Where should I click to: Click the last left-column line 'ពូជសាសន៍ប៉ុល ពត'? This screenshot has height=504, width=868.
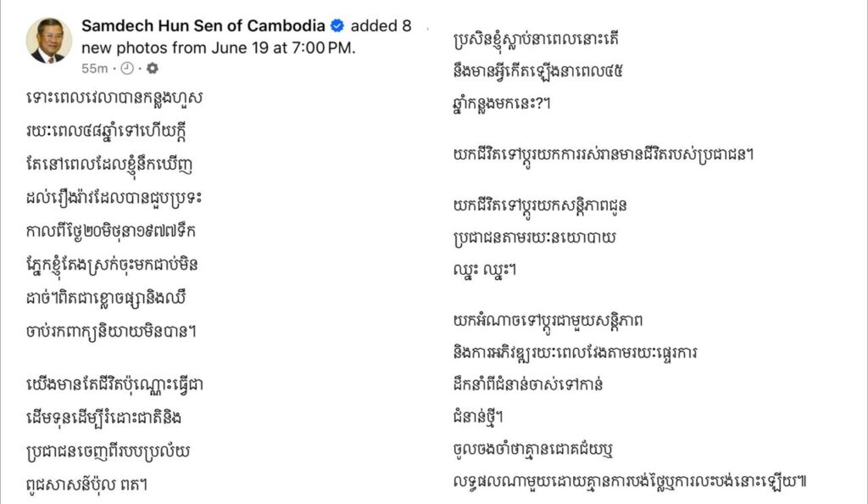coord(87,484)
